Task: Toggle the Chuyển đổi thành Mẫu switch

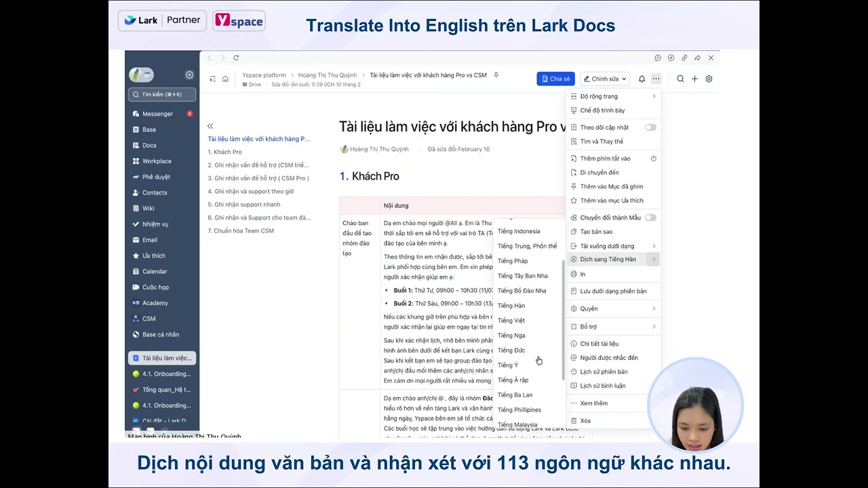Action: (x=650, y=218)
